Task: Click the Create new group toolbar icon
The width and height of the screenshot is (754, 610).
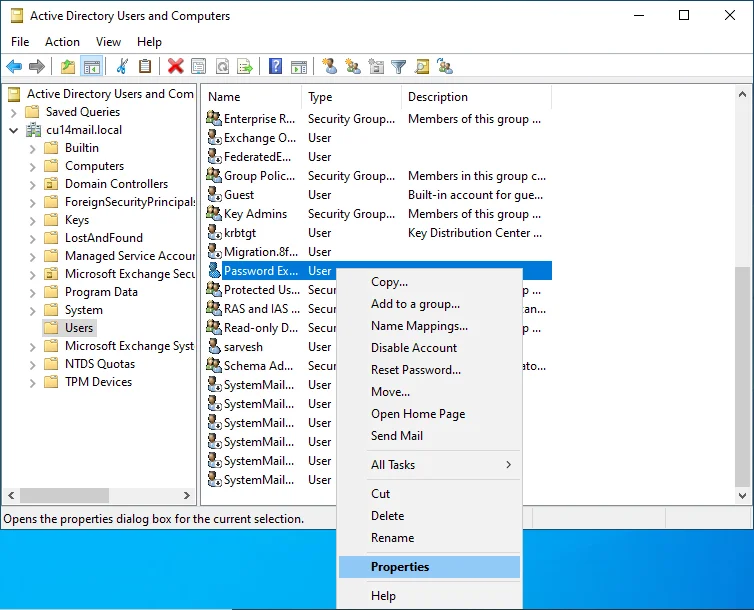Action: 353,66
